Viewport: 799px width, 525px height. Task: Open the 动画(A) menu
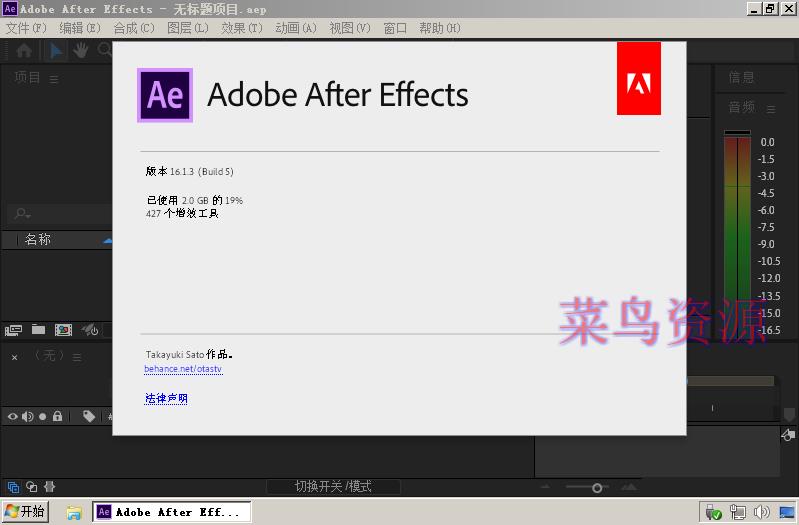point(296,28)
